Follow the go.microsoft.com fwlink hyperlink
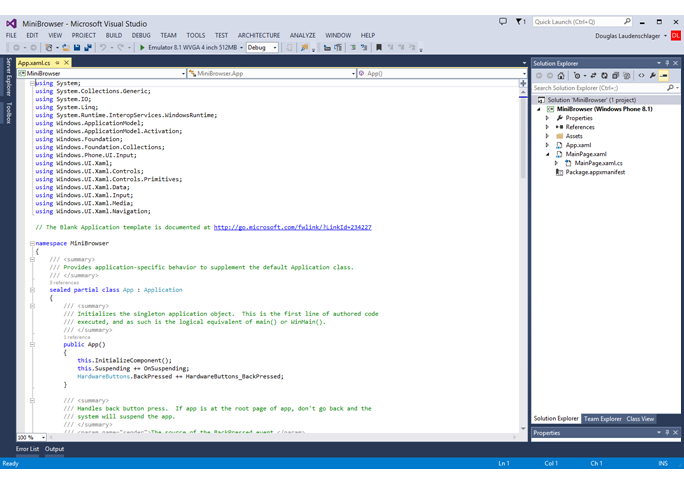 coord(292,227)
